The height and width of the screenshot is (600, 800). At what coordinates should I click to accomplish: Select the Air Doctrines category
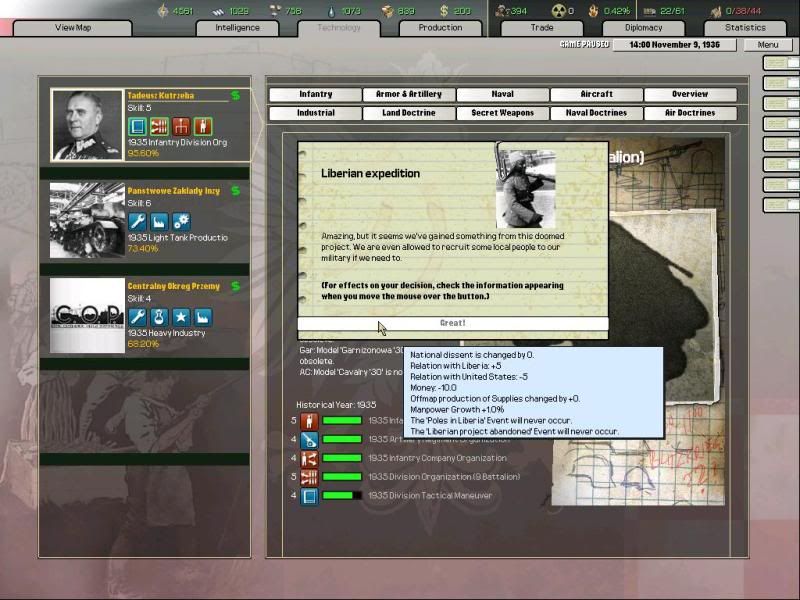point(690,113)
